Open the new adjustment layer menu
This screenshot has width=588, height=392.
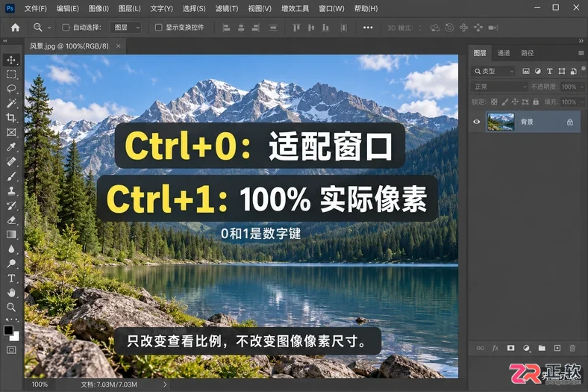pyautogui.click(x=526, y=348)
